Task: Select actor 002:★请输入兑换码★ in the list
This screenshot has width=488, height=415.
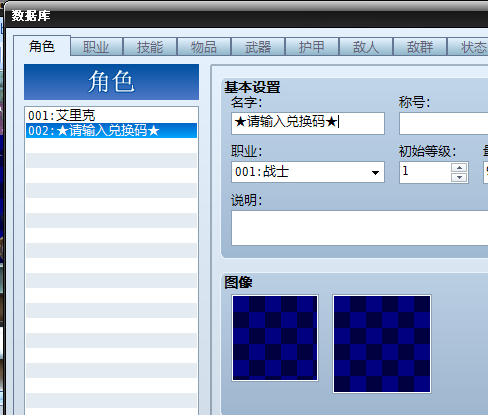Action: click(x=111, y=131)
